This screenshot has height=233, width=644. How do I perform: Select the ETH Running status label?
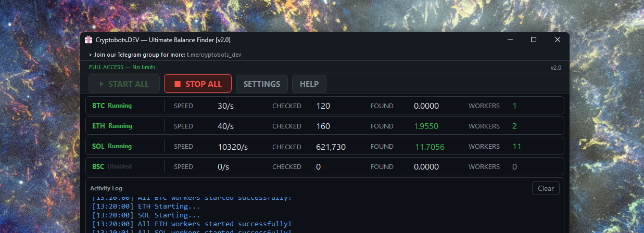tap(120, 126)
